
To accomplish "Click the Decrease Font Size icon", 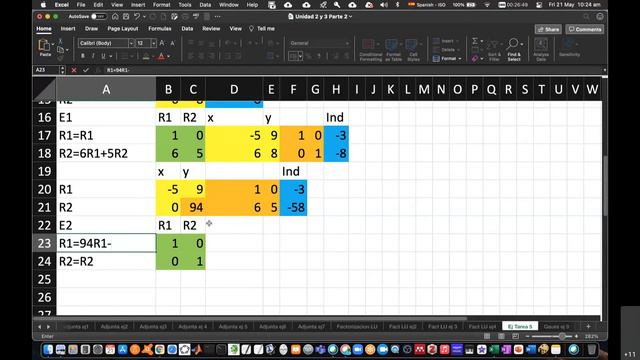I will coord(172,43).
